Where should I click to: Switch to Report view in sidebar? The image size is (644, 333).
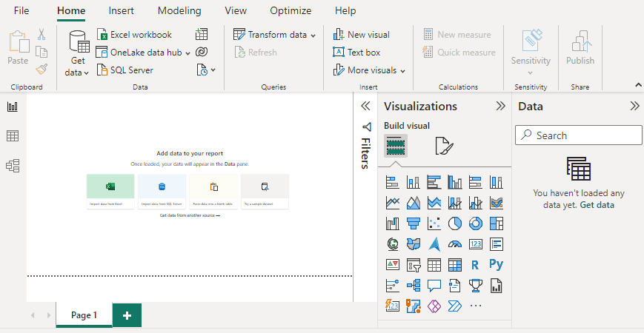13,107
